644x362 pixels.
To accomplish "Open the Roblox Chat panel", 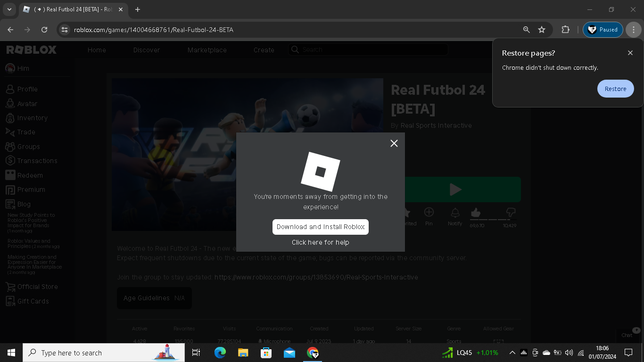I will [627, 335].
